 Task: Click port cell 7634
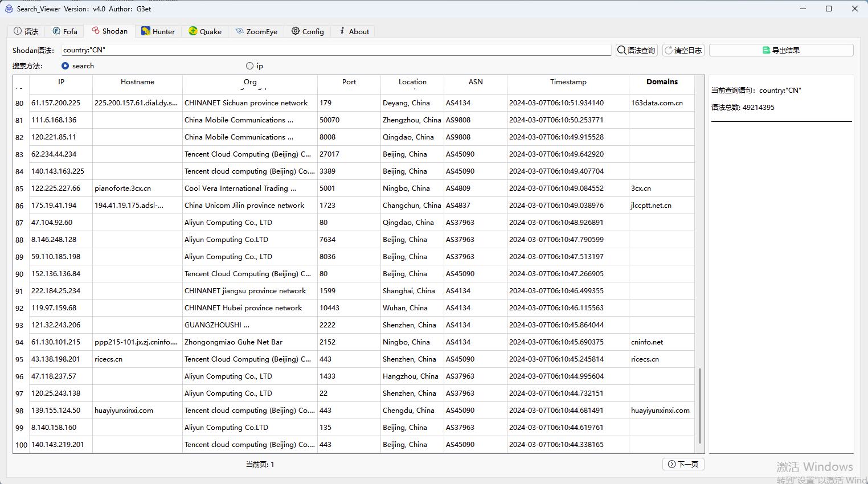tap(349, 240)
